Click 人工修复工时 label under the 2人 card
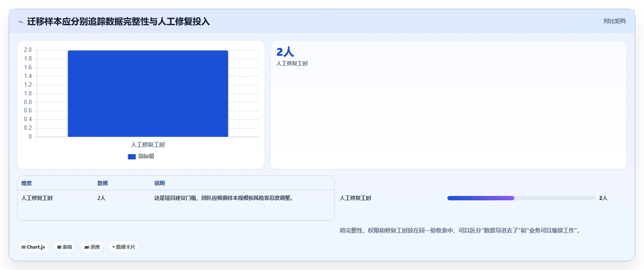The width and height of the screenshot is (644, 270). (x=292, y=64)
